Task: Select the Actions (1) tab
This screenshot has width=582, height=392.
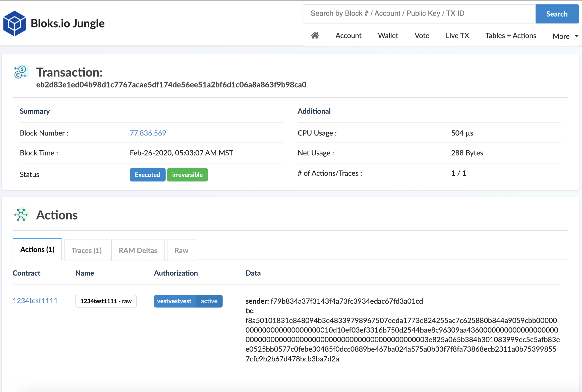Action: pyautogui.click(x=37, y=249)
